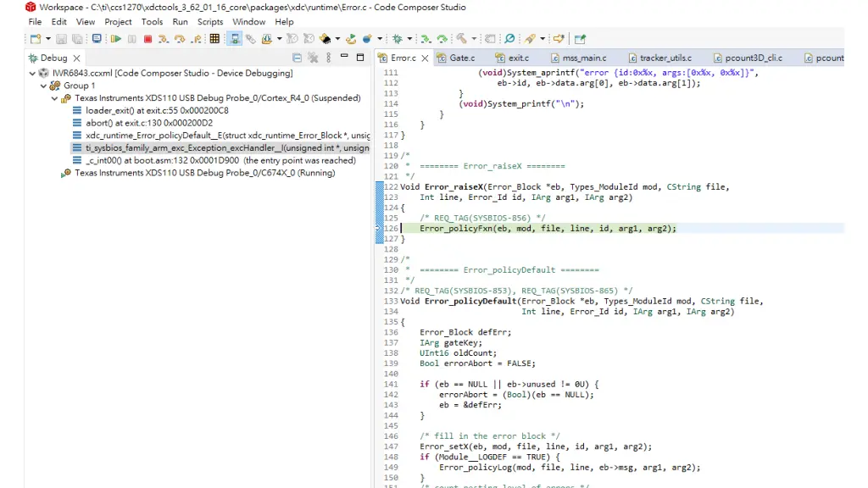Viewport: 868px width, 488px height.
Task: Switch to the Gate.c editor tab
Action: [456, 58]
